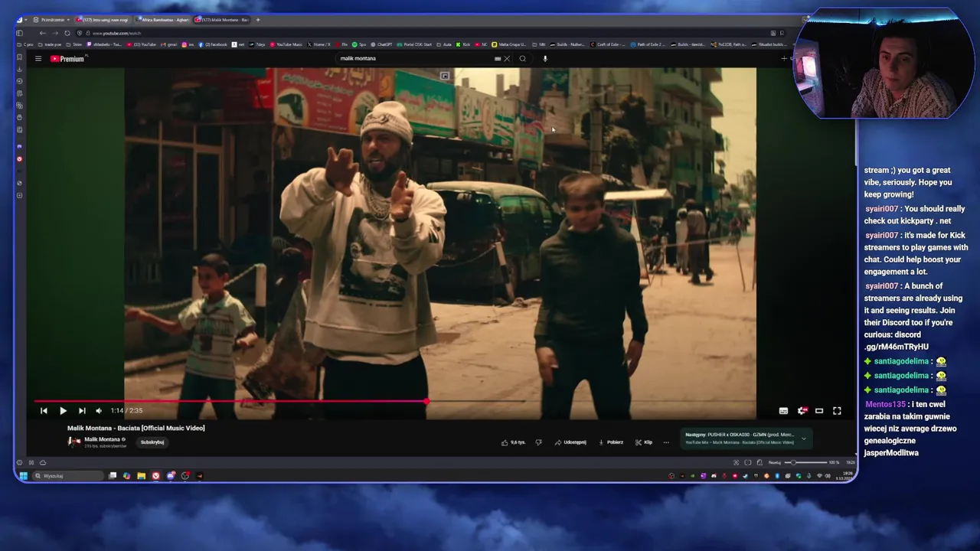980x551 pixels.
Task: Open the Facebook bookmark
Action: point(214,44)
